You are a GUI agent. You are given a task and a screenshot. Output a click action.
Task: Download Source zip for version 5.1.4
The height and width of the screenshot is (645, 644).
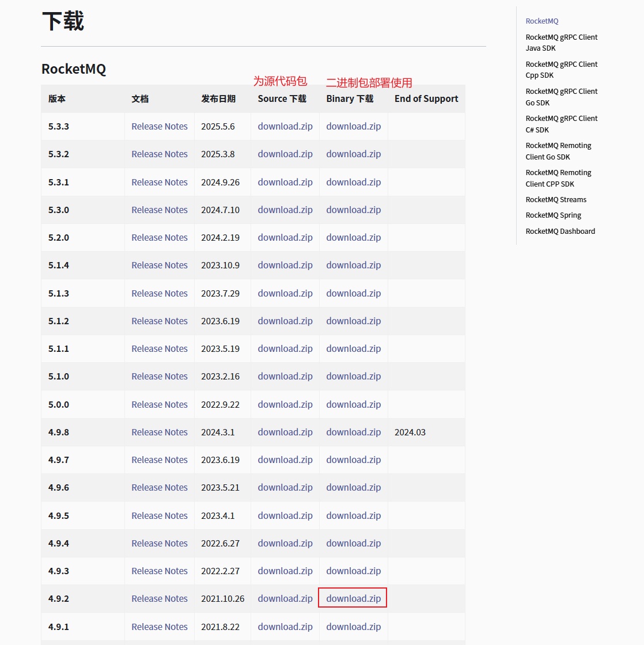point(285,265)
